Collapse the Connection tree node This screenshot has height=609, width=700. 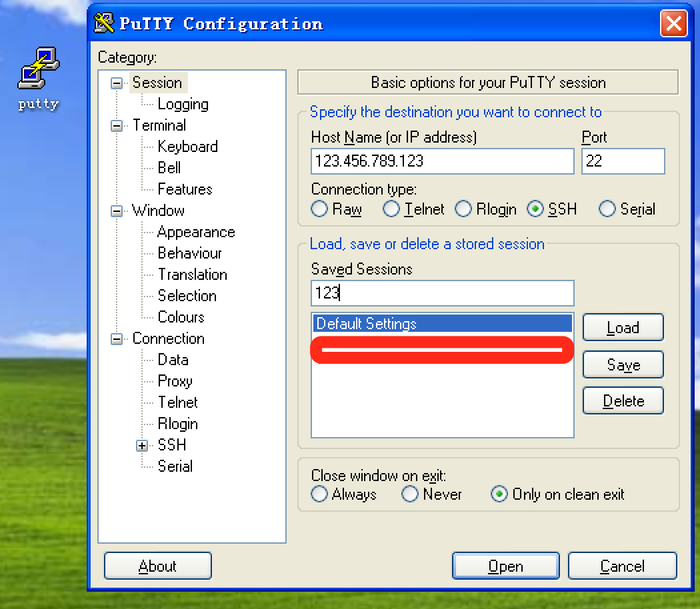[117, 339]
